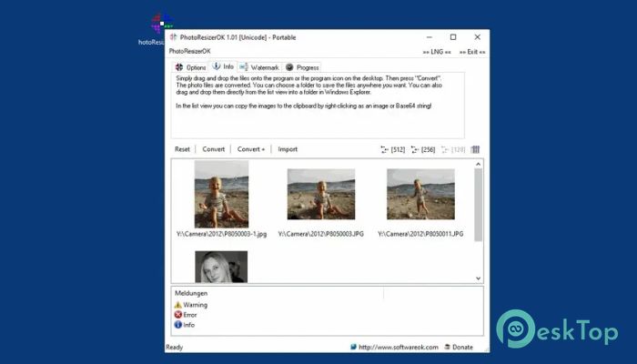Select the black and white portrait thumbnail
Screen dimensions: 637x364
click(x=221, y=267)
